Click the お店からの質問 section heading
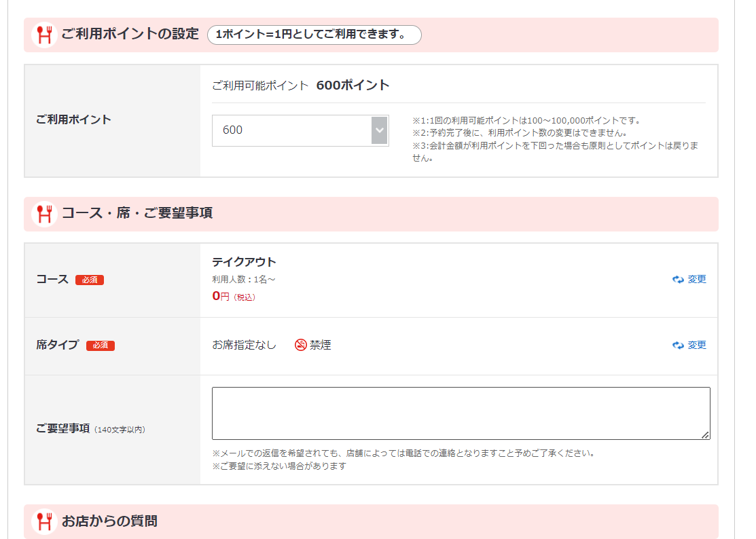 [109, 521]
